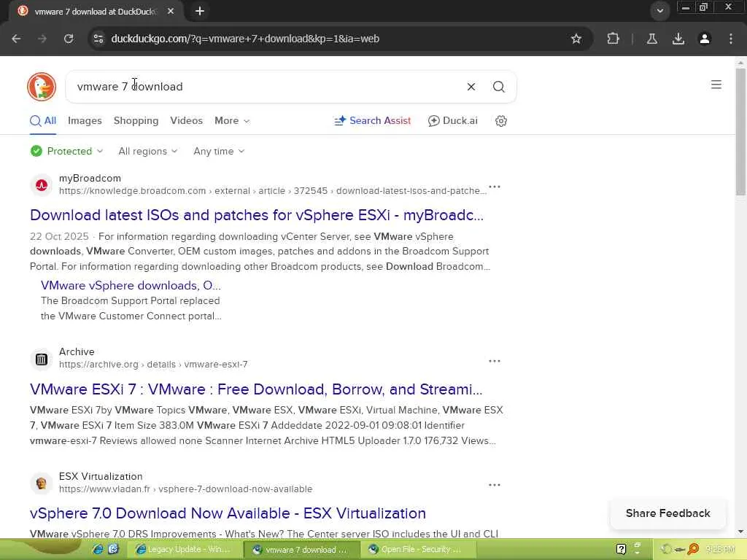Open the browser downloads icon
This screenshot has height=560, width=747.
click(x=678, y=39)
